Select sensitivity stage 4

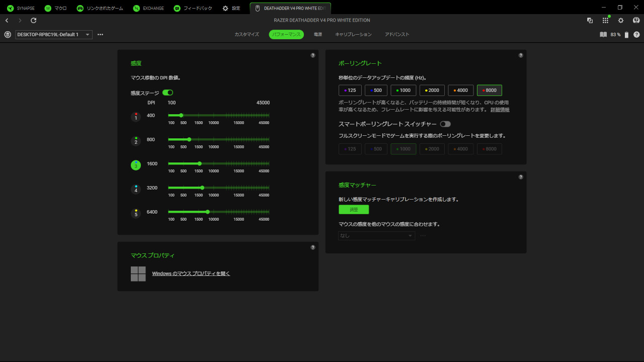(136, 189)
